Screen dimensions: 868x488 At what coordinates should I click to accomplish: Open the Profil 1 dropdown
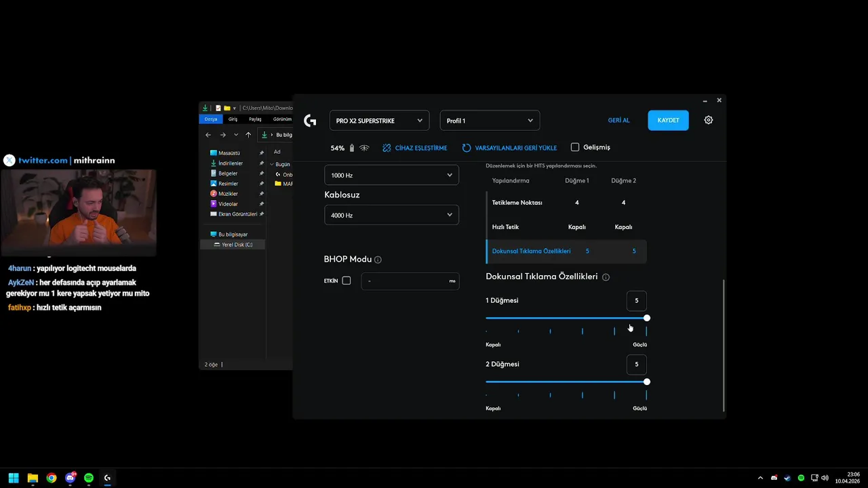tap(490, 121)
